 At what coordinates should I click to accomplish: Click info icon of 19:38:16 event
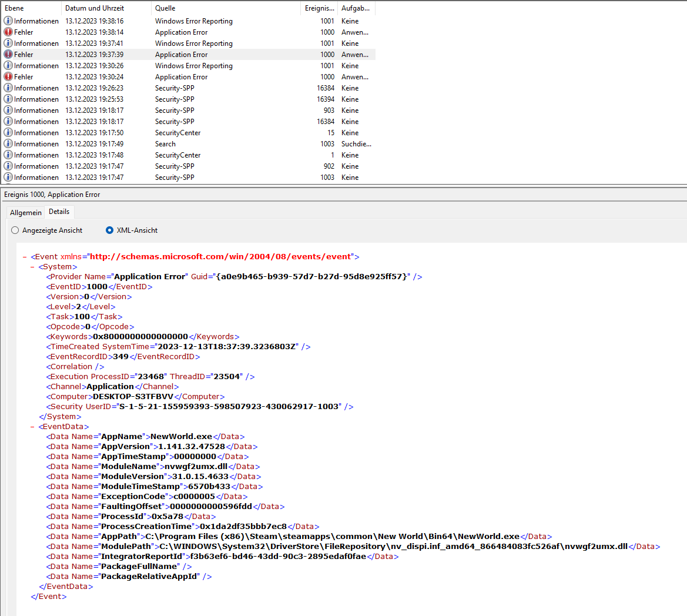[8, 21]
